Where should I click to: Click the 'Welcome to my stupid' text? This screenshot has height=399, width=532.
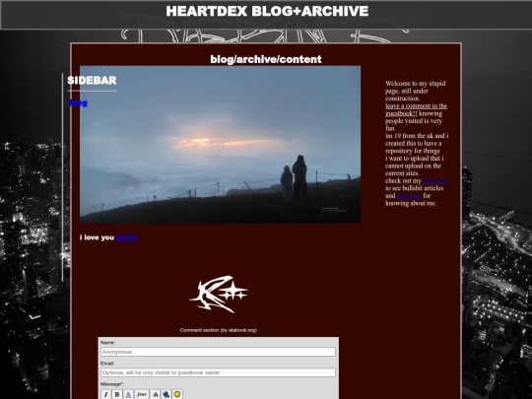pos(416,84)
